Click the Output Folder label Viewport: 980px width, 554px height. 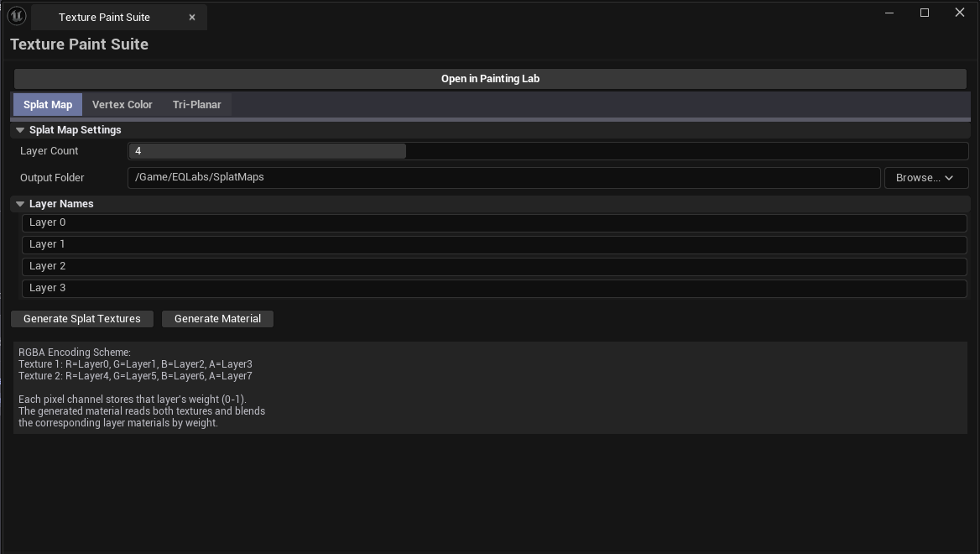tap(52, 178)
